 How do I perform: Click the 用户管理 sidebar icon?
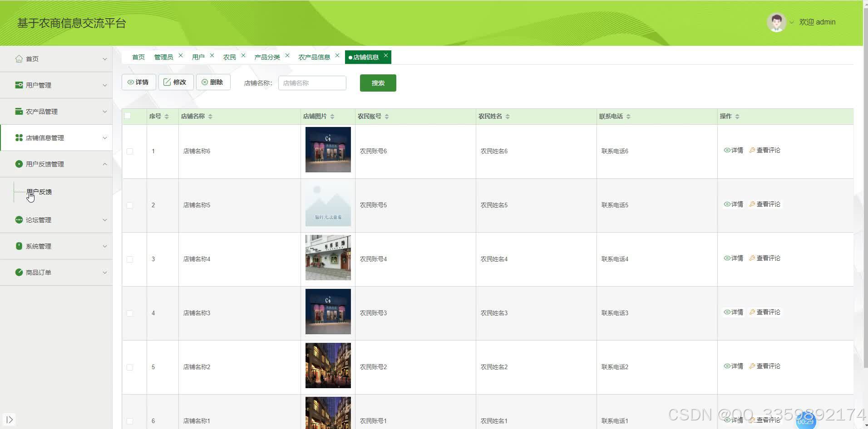[19, 85]
